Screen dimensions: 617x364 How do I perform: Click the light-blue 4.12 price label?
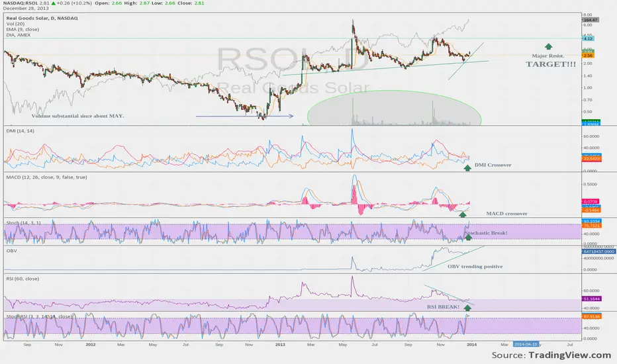pyautogui.click(x=588, y=38)
